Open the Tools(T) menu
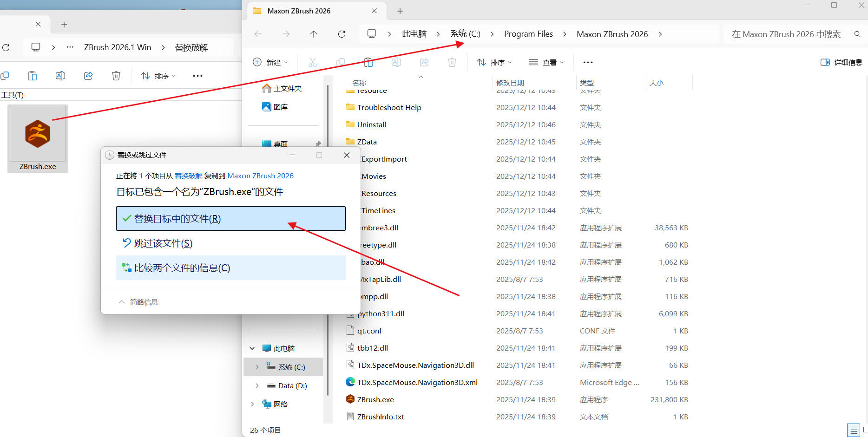868x437 pixels. click(13, 95)
